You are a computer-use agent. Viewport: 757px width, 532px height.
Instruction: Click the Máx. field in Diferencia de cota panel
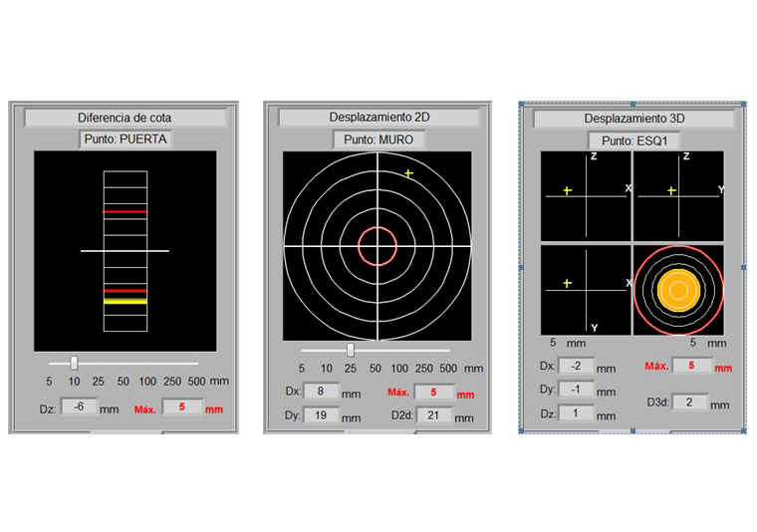coord(181,407)
